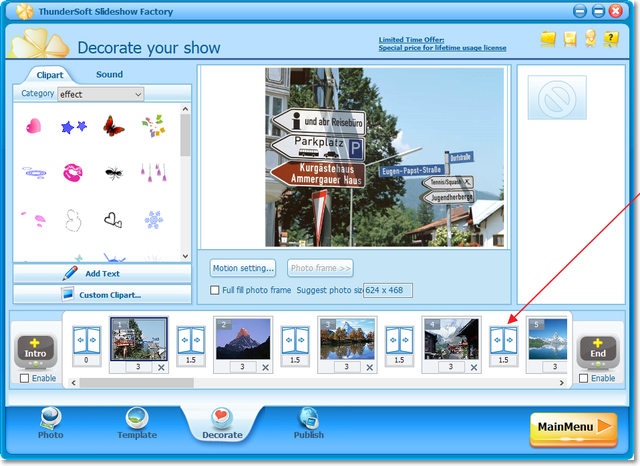Enable the Full fill photo frame checkbox

tap(215, 291)
